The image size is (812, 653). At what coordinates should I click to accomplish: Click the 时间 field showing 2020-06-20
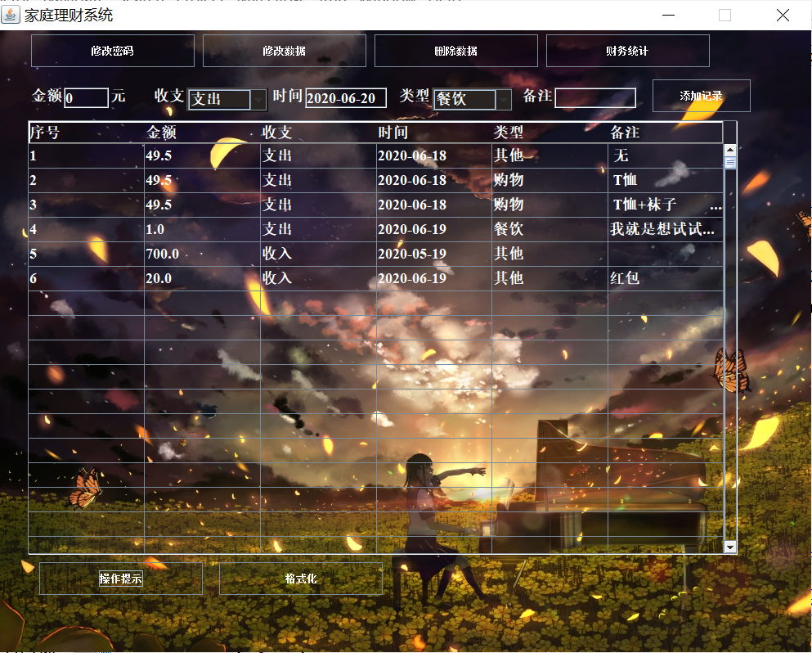pyautogui.click(x=345, y=97)
